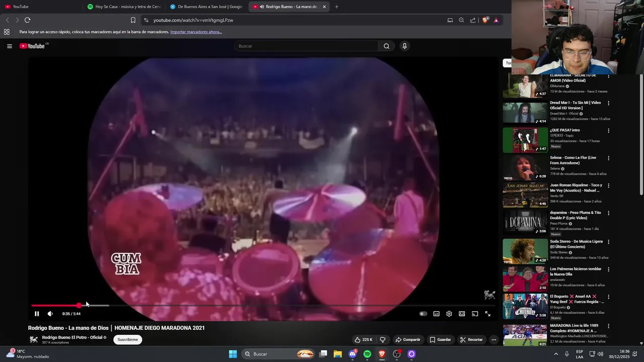This screenshot has width=644, height=362.
Task: Click Importar marcadores ahora link
Action: coord(196,32)
